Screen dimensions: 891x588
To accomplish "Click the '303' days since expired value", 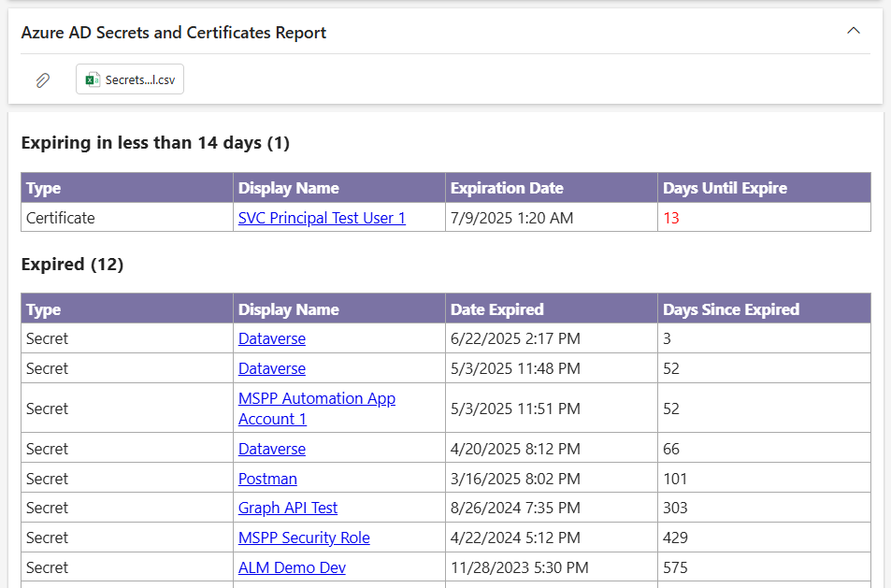I will tap(675, 508).
